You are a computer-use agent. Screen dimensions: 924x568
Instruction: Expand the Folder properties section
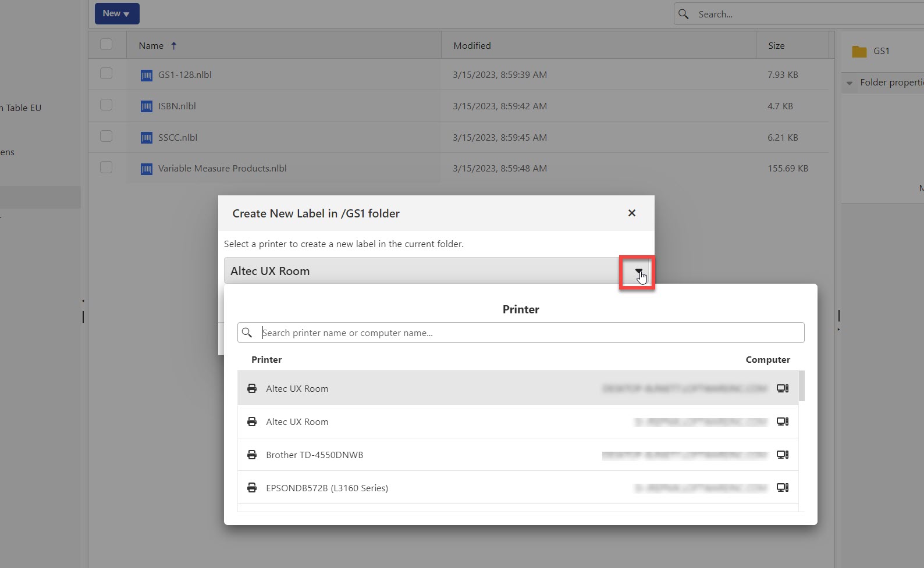coord(850,83)
